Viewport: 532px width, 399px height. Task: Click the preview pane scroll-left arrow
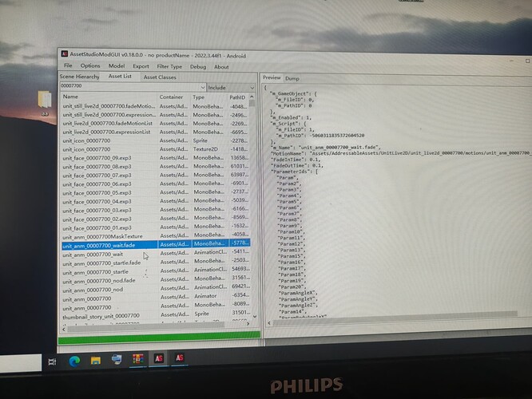point(269,323)
